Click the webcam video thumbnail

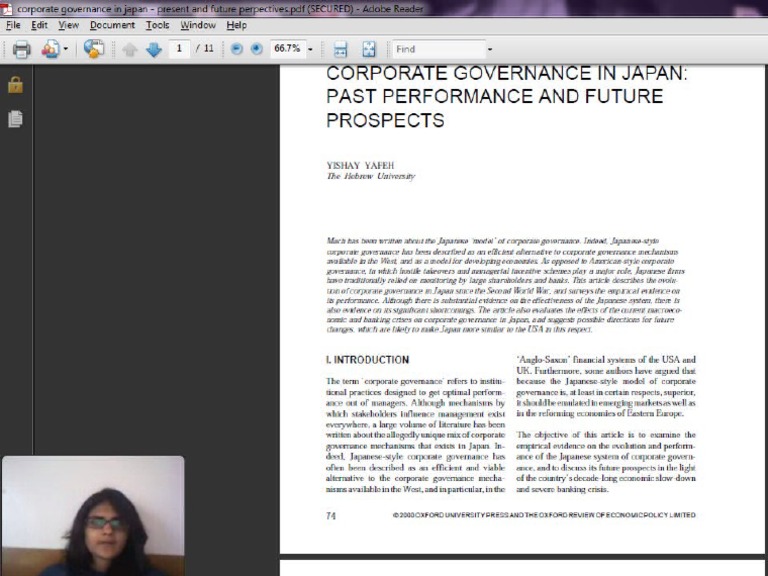[x=93, y=516]
